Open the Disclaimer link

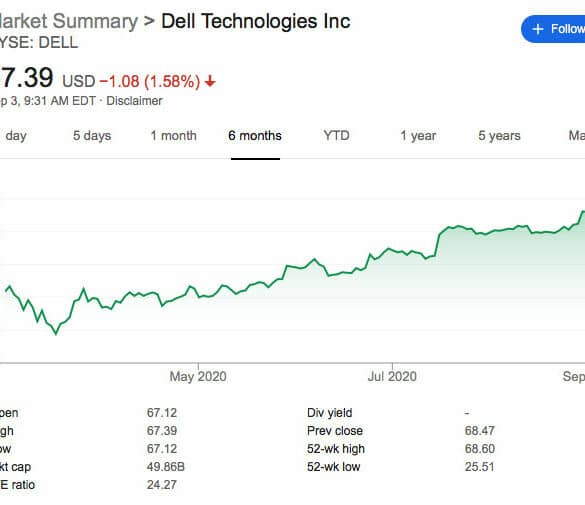(134, 101)
